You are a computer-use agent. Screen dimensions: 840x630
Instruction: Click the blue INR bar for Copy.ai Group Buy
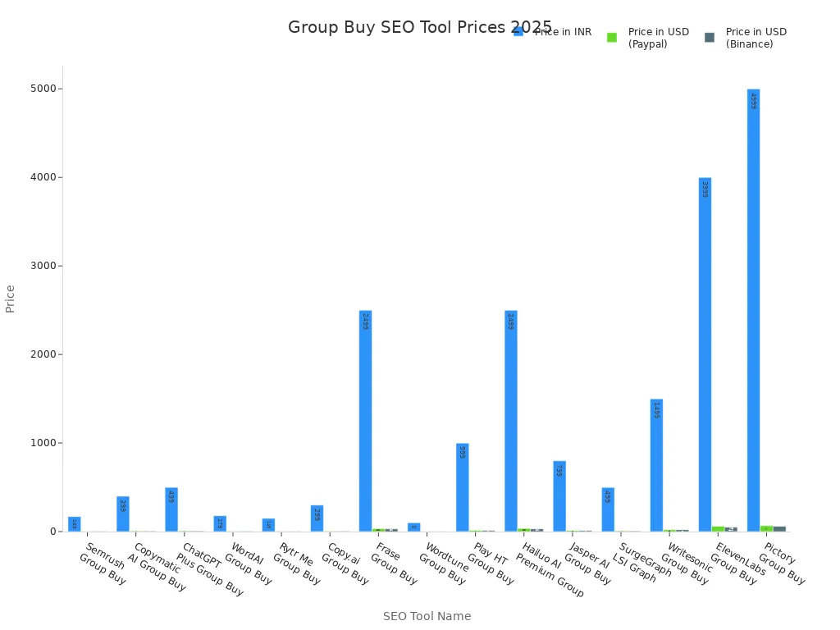click(317, 518)
